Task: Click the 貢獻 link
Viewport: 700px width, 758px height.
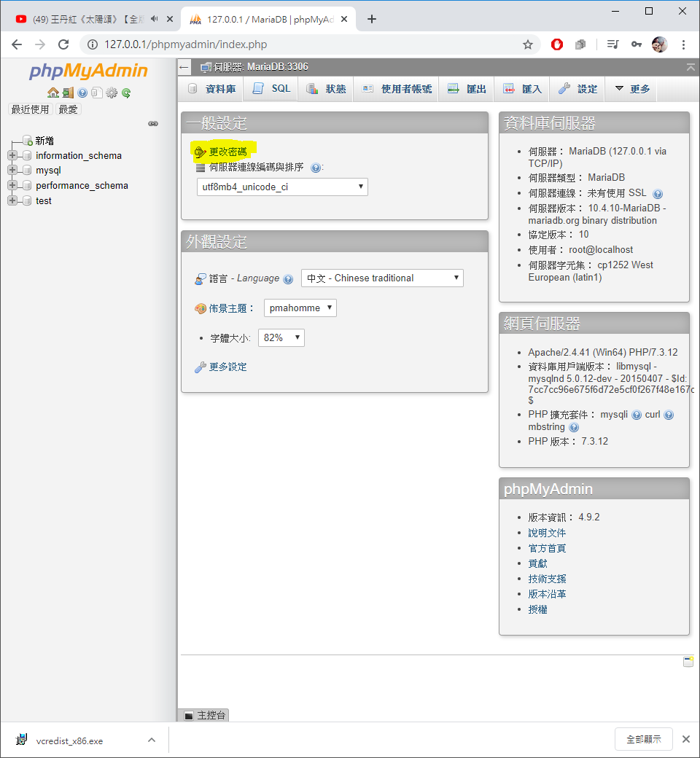Action: coord(537,563)
